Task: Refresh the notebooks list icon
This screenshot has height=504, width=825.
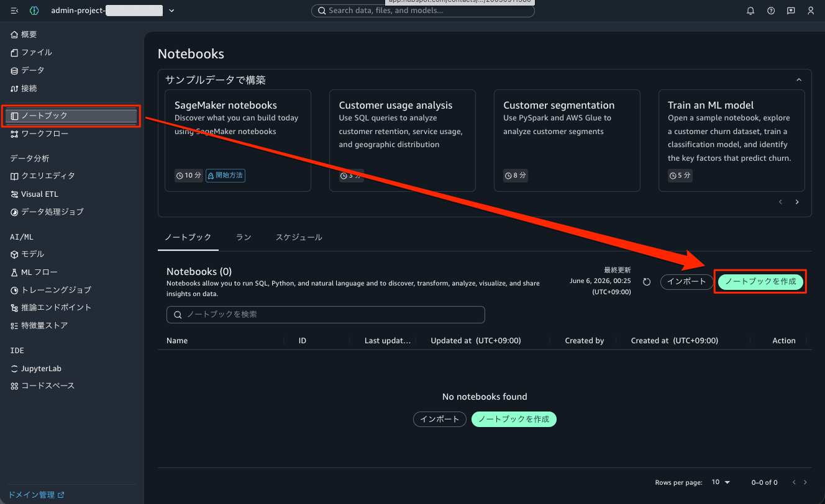Action: [x=647, y=282]
